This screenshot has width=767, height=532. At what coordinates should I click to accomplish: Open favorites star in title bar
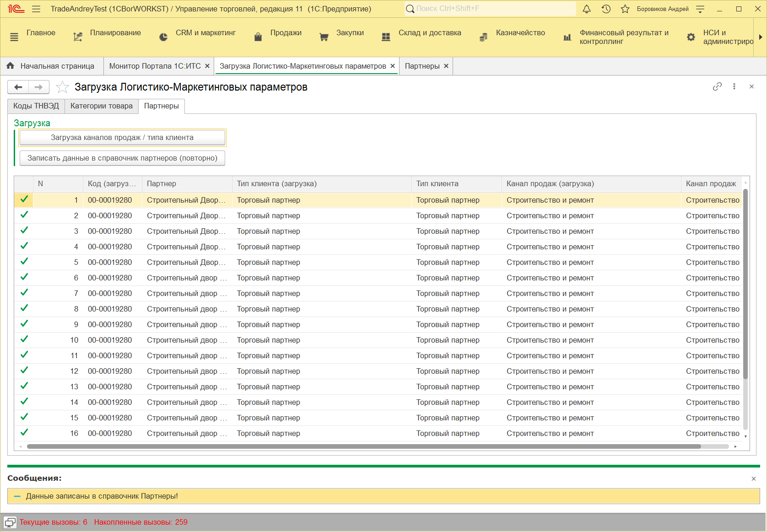625,9
